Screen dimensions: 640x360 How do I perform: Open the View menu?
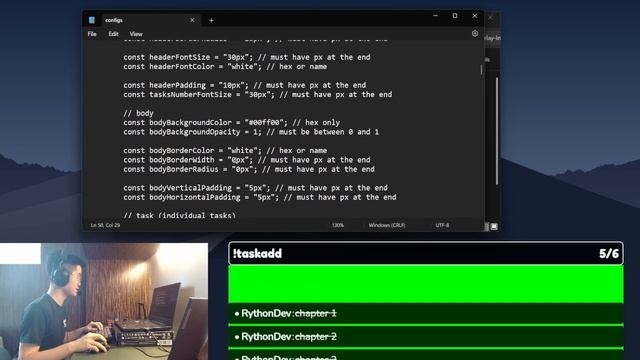point(136,34)
